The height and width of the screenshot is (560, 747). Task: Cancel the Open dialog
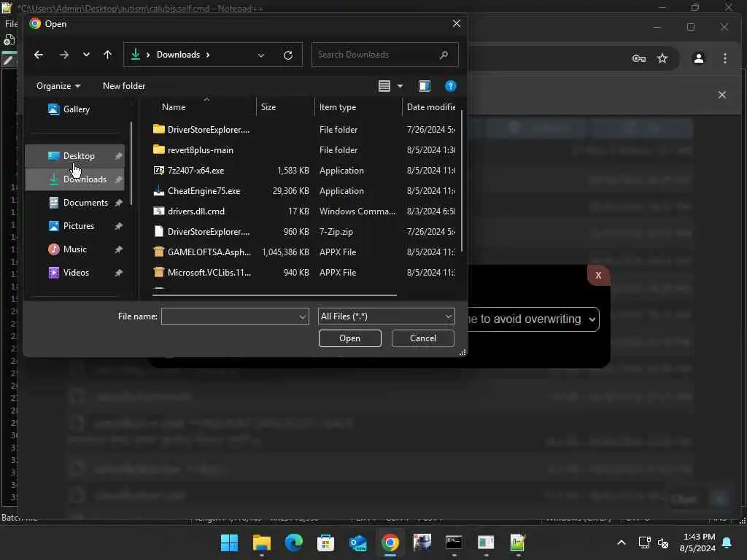[422, 338]
